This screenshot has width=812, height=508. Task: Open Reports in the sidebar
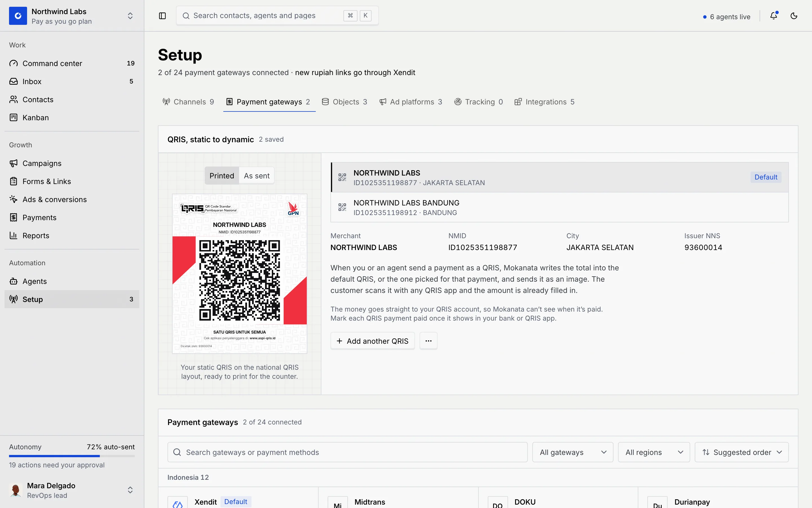[72, 236]
